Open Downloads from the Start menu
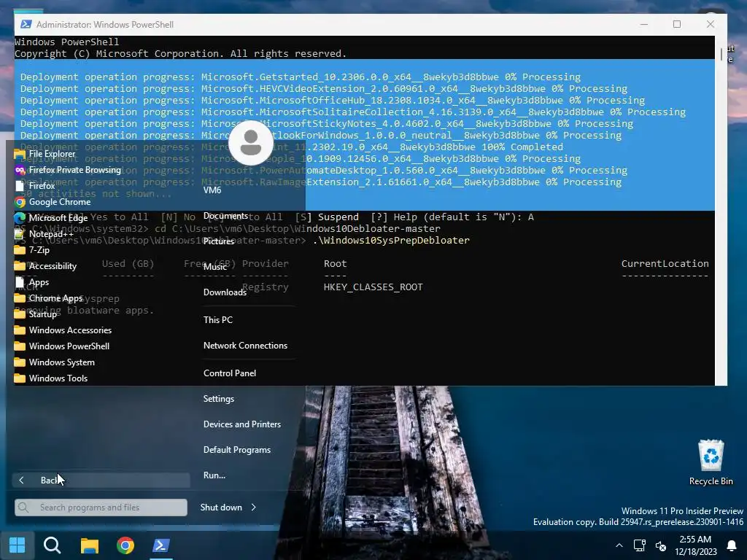The image size is (747, 560). [x=225, y=292]
